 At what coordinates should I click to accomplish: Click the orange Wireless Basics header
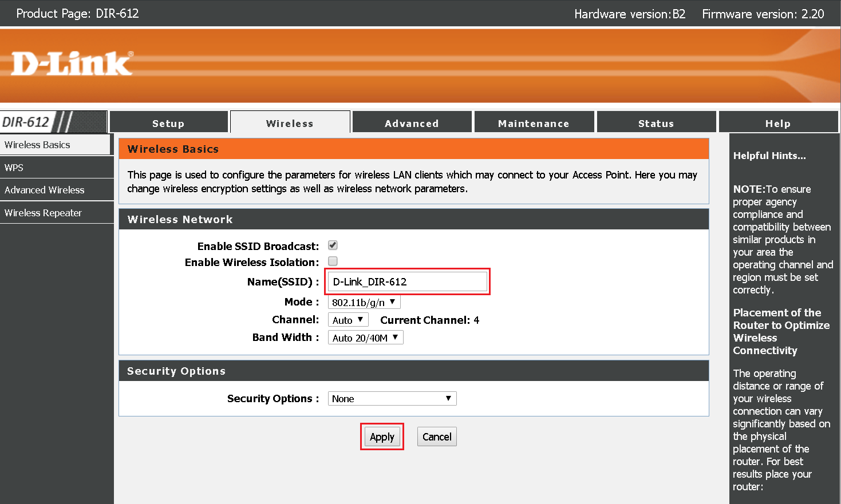point(414,149)
